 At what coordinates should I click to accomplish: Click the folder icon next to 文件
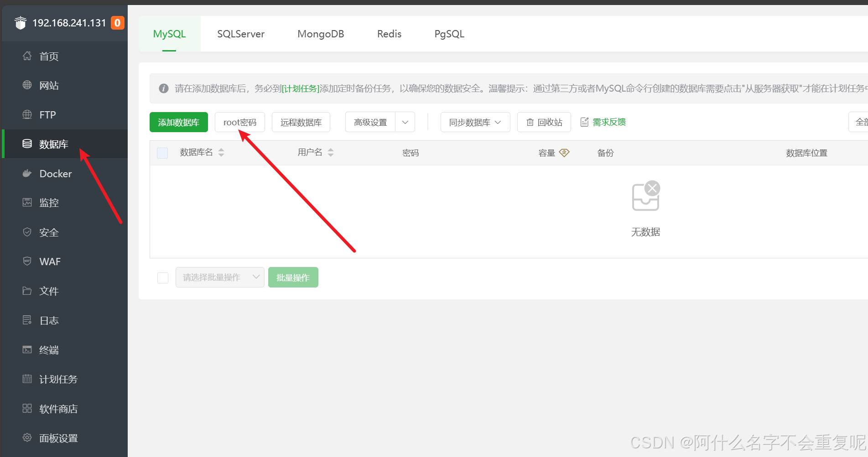click(27, 291)
